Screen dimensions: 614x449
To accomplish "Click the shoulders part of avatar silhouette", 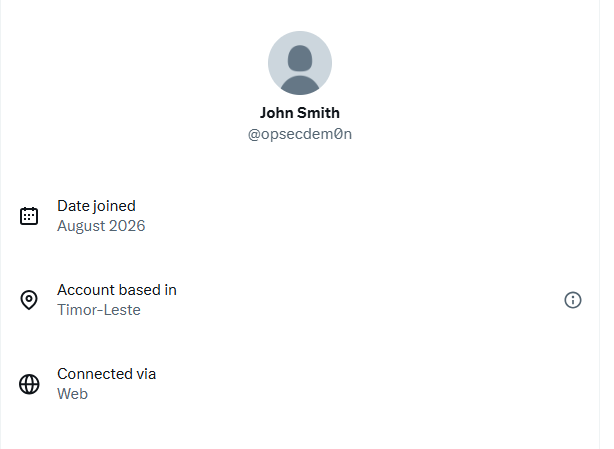I will 300,85.
